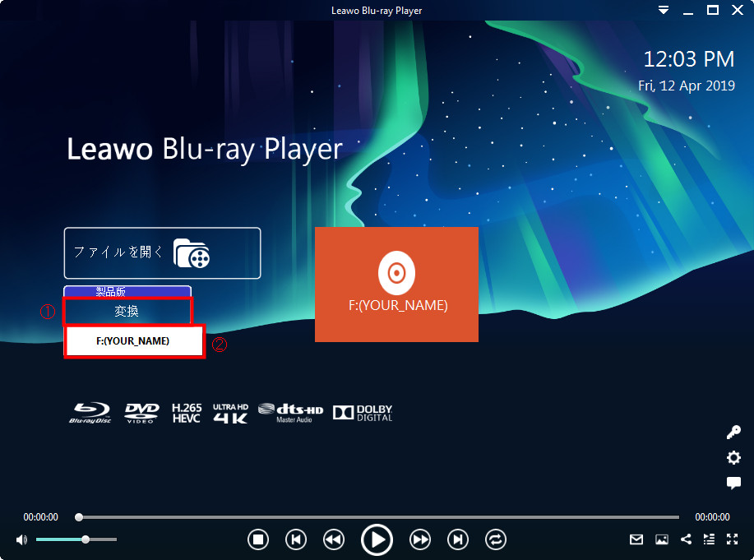The height and width of the screenshot is (560, 754).
Task: Toggle the loop playback button
Action: 496,539
